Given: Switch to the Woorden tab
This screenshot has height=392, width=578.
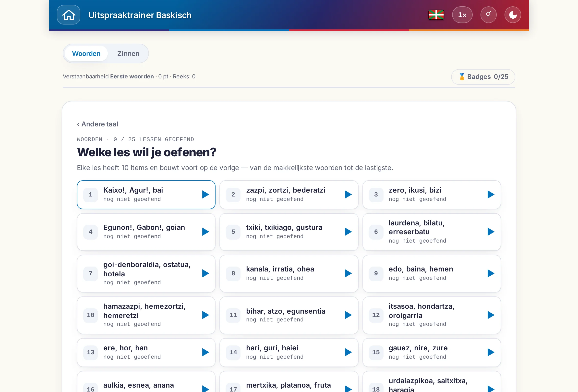Looking at the screenshot, I should coord(86,53).
